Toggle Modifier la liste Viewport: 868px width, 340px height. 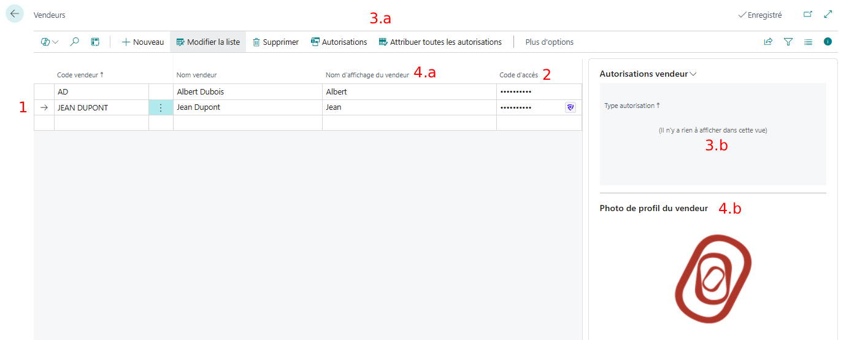pos(208,42)
